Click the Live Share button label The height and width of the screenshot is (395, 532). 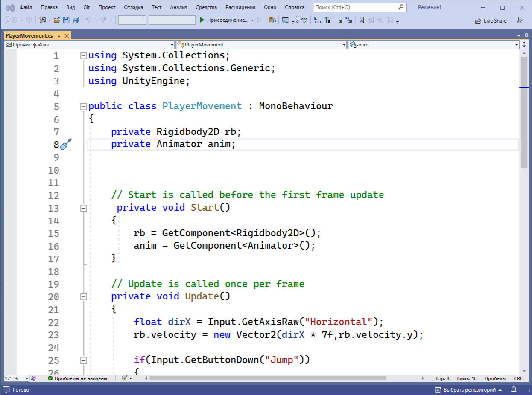coord(495,20)
